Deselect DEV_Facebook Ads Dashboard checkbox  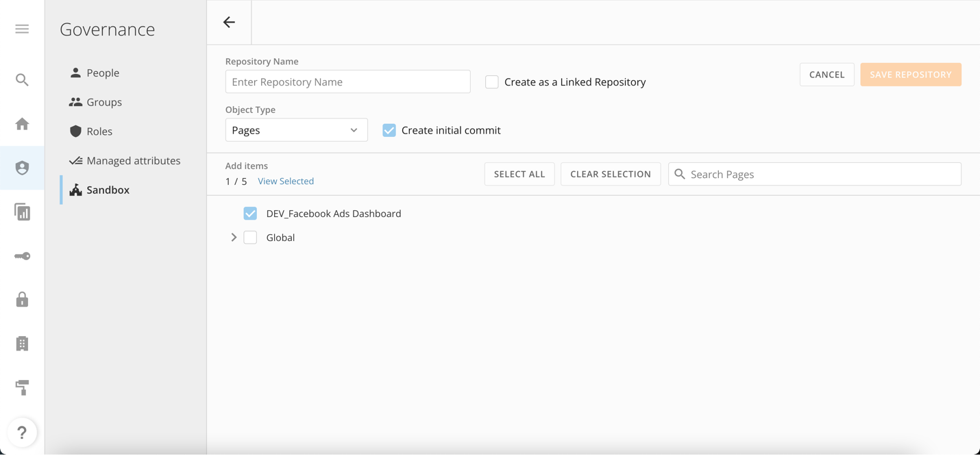pos(250,214)
